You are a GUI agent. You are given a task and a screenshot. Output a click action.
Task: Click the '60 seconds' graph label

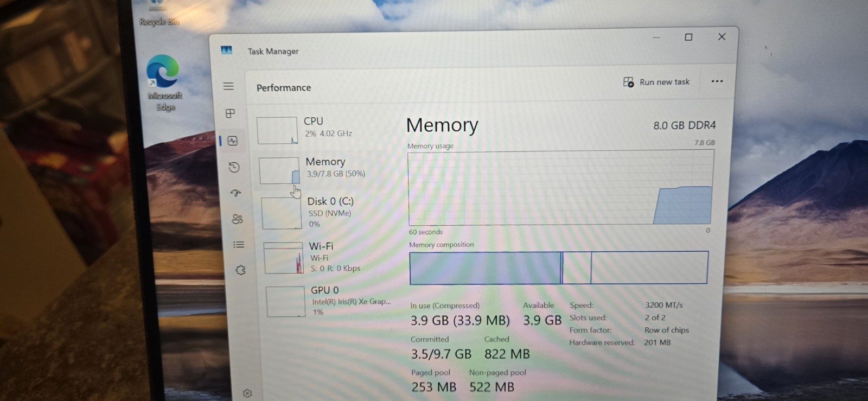click(x=426, y=232)
